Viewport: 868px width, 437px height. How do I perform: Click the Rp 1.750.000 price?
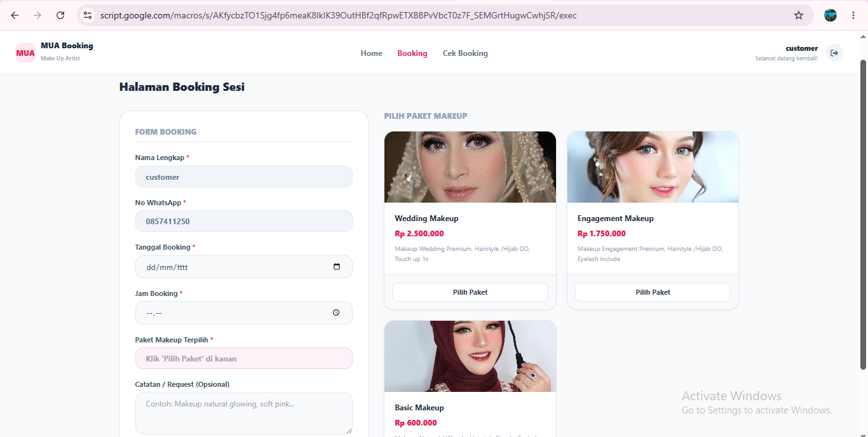(x=602, y=234)
